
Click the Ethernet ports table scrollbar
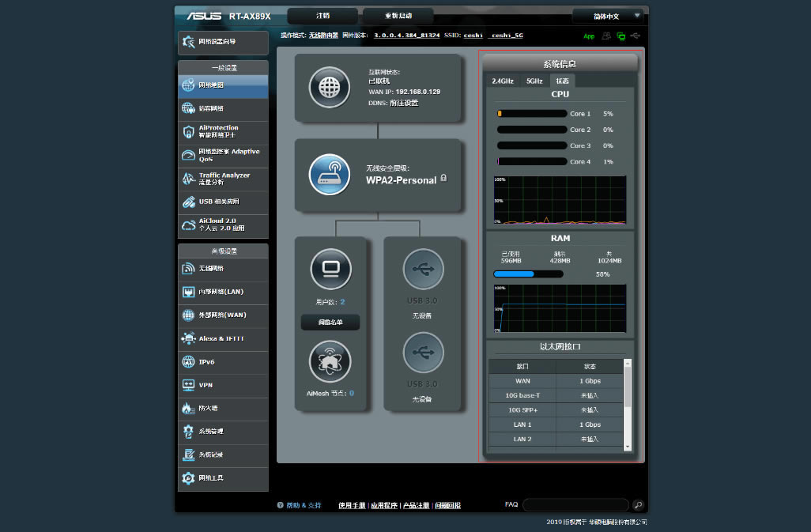pos(628,405)
